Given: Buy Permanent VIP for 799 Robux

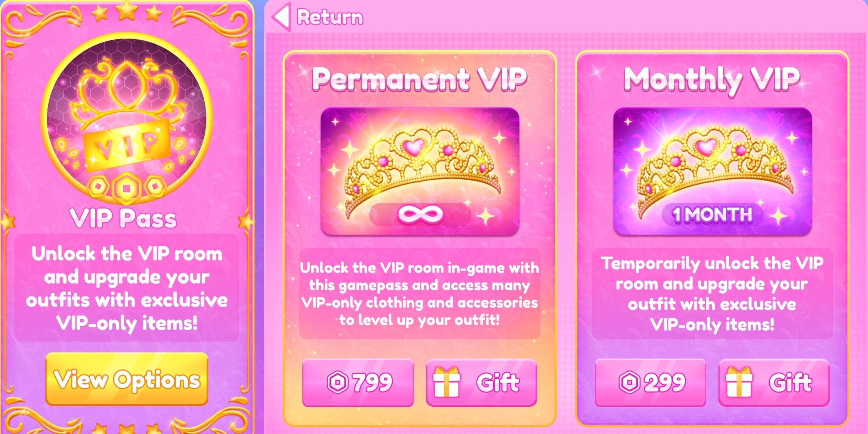Looking at the screenshot, I should tap(358, 382).
